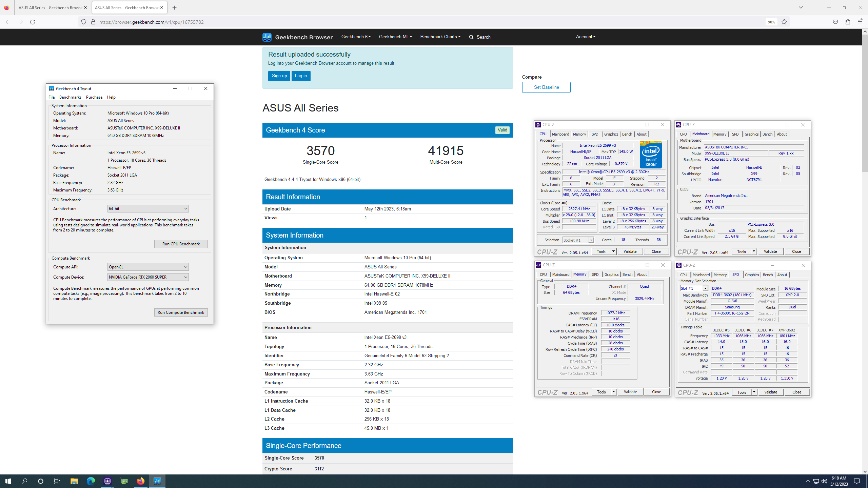Click the Search magnifier in navbar
868x488 pixels.
[x=471, y=37]
